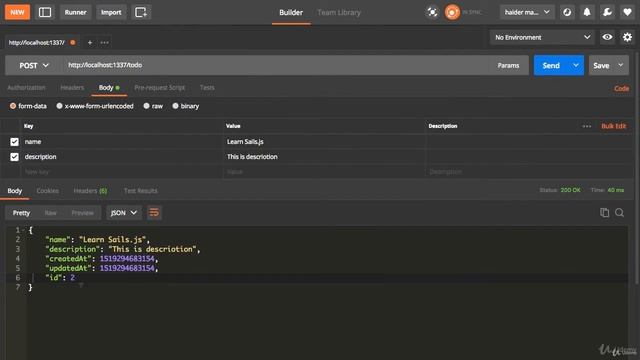Screen dimensions: 640x360
Task: Open the notifications bell icon
Action: [x=587, y=12]
